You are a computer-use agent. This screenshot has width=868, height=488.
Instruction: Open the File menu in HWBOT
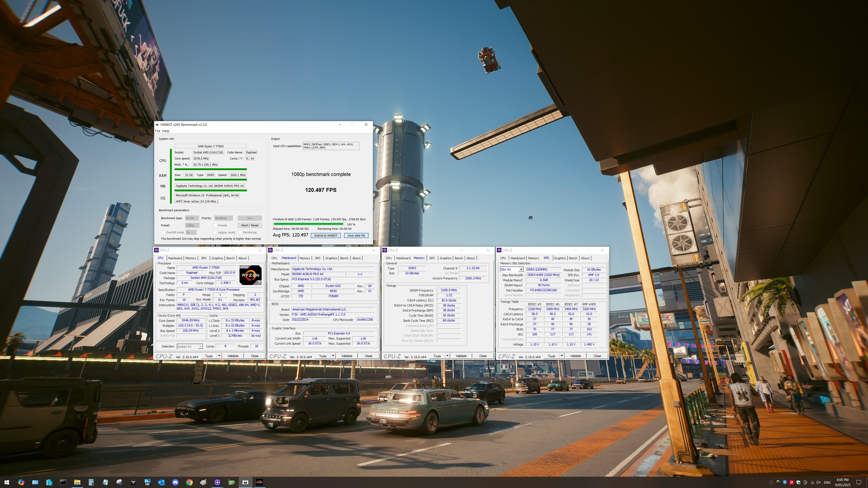(157, 131)
